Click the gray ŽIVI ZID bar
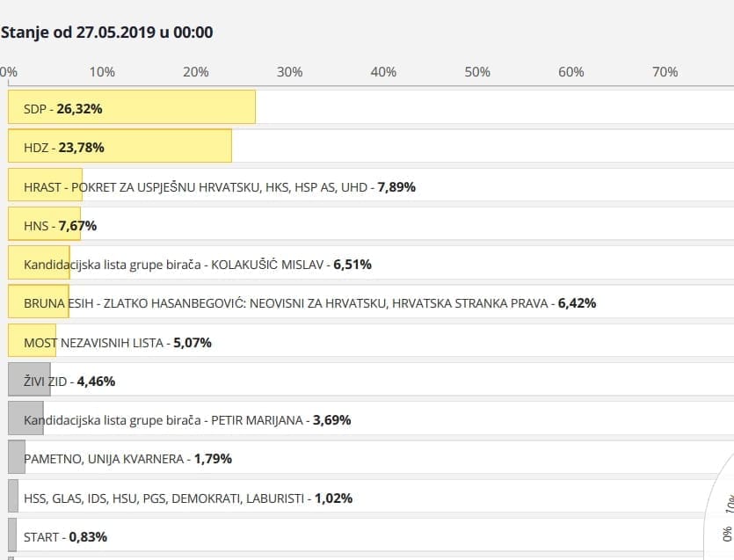Viewport: 734px width, 560px height. coord(29,381)
